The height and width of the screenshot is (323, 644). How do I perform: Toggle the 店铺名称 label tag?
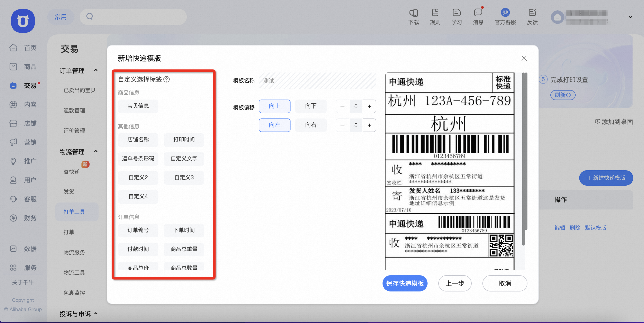click(138, 140)
